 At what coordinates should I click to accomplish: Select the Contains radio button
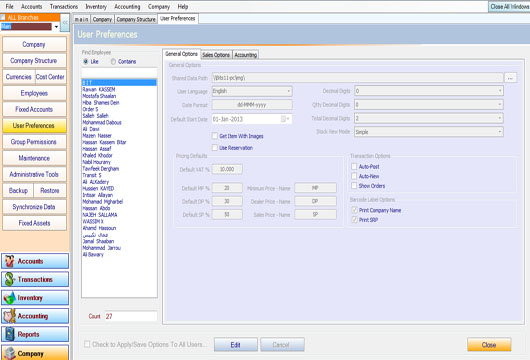113,62
